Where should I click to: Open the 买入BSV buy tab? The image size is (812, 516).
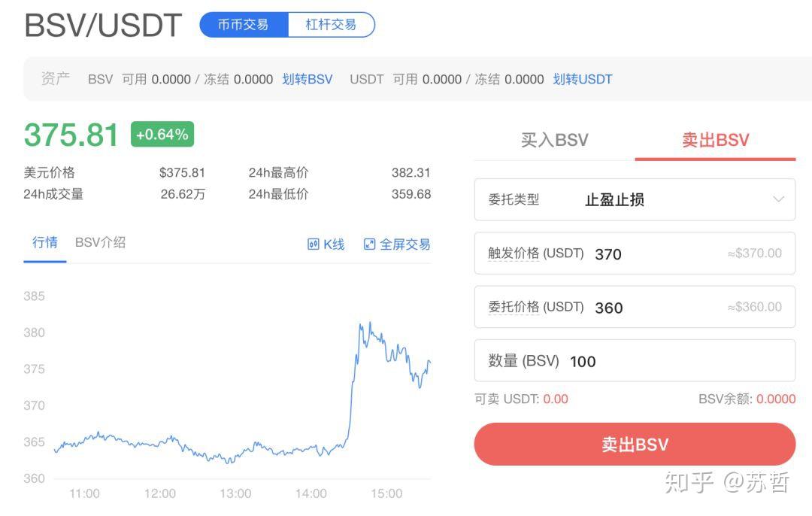pos(554,140)
